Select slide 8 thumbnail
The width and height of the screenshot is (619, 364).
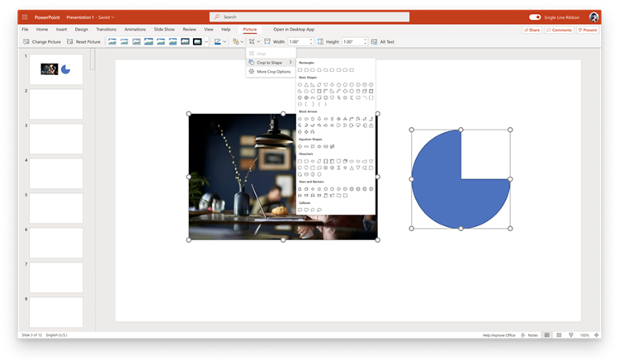[x=56, y=312]
